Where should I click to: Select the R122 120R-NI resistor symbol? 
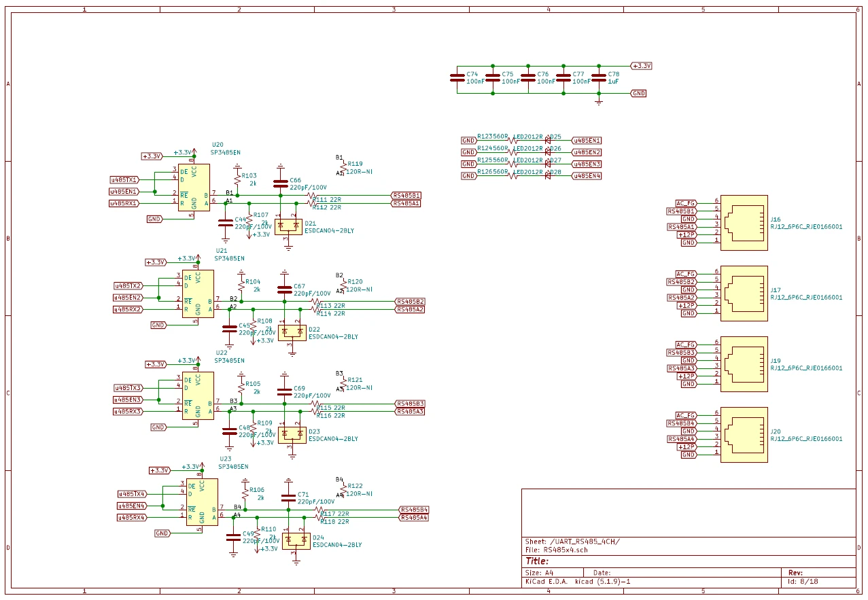click(x=343, y=489)
